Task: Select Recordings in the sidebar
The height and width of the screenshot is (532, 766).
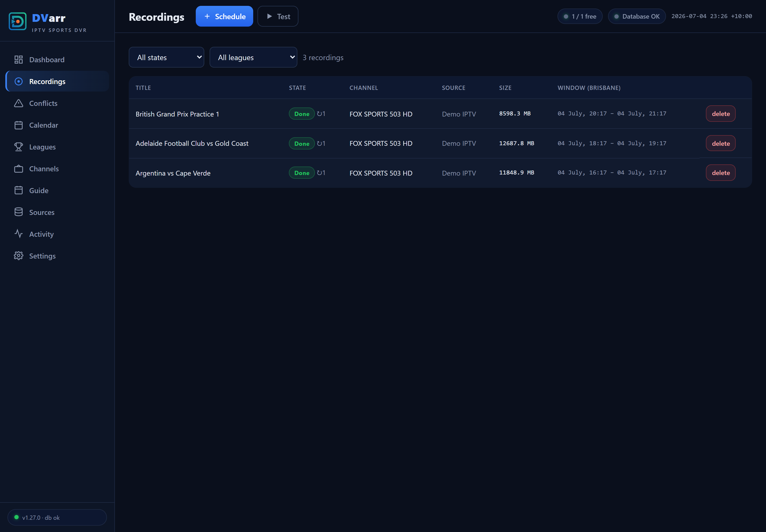Action: coord(57,81)
